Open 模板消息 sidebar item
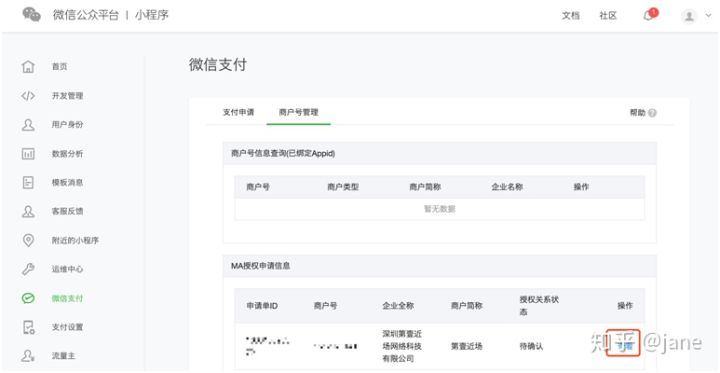Image resolution: width=720 pixels, height=373 pixels. coord(68,182)
